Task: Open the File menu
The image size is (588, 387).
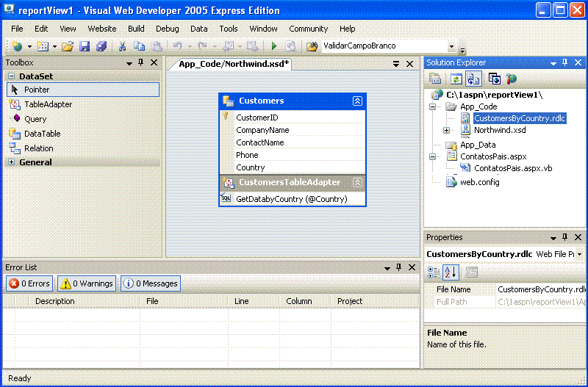Action: 17,29
